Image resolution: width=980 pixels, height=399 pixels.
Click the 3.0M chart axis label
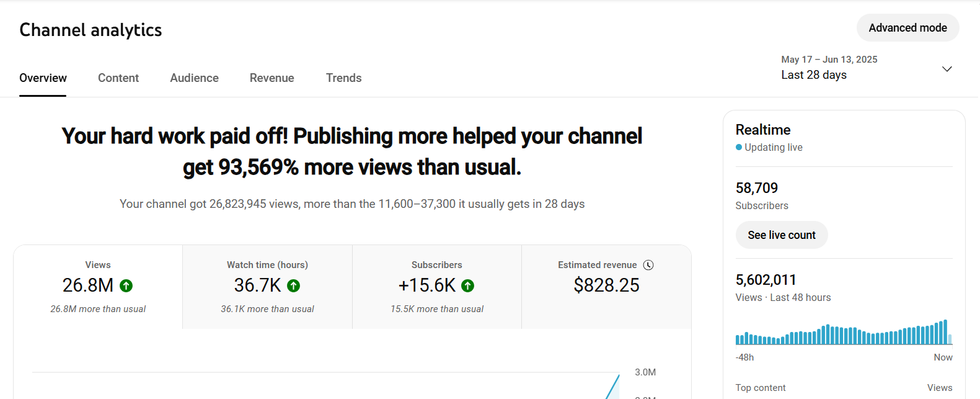[645, 372]
